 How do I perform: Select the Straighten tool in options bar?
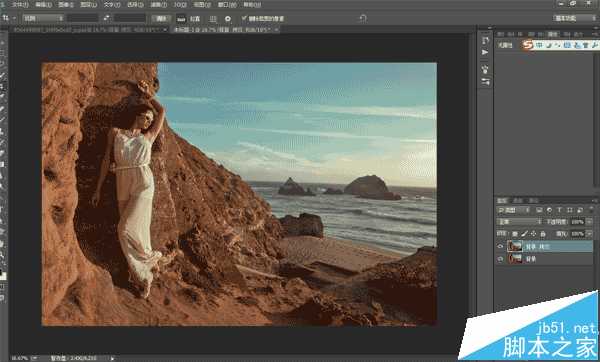coord(181,18)
